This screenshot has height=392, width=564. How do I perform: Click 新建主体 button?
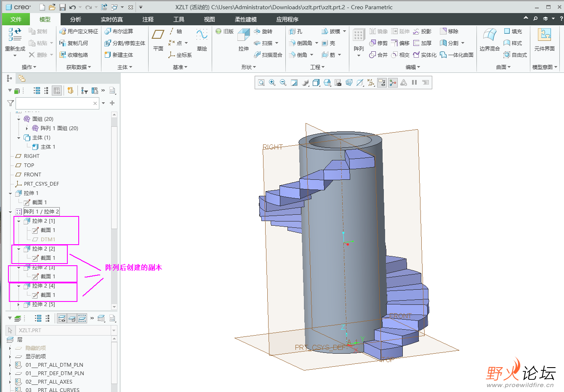click(119, 55)
